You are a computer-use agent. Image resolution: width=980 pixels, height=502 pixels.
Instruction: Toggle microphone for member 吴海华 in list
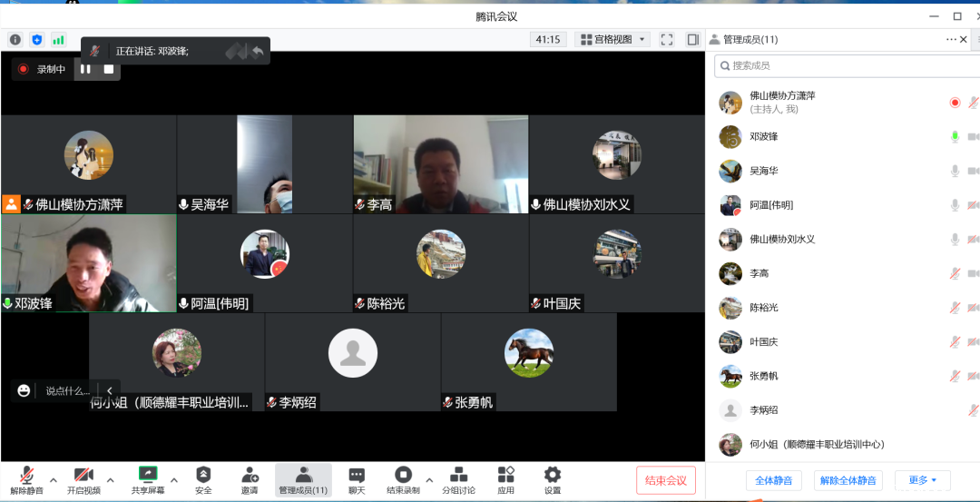[955, 171]
